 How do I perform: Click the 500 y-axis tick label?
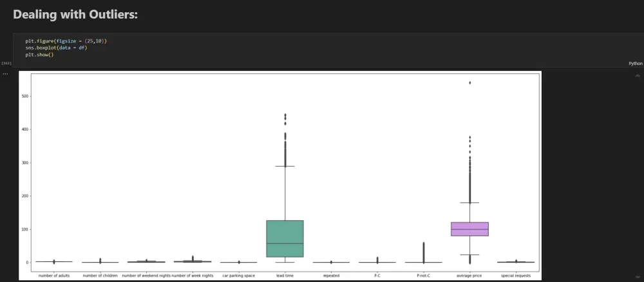click(24, 96)
